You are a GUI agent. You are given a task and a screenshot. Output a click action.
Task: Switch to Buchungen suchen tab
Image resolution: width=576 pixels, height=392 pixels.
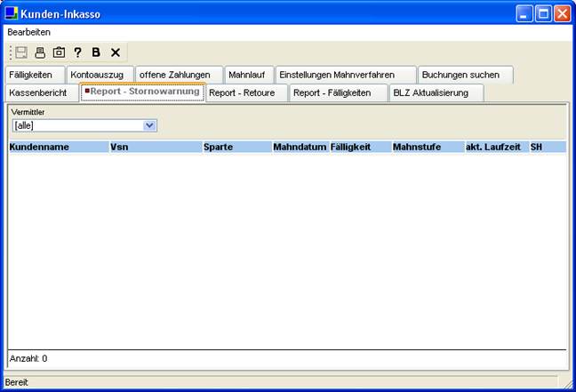(x=460, y=75)
